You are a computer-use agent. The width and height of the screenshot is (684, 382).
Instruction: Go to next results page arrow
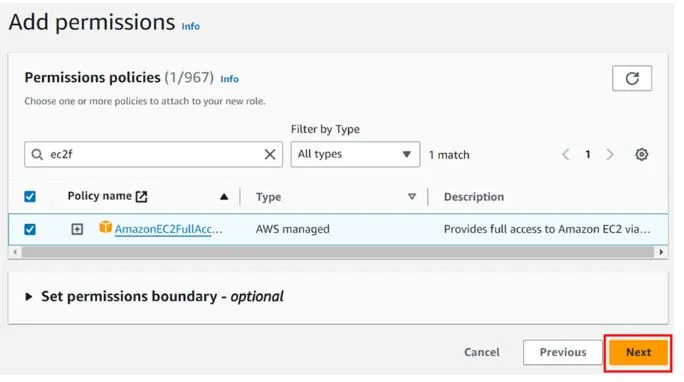pos(610,154)
